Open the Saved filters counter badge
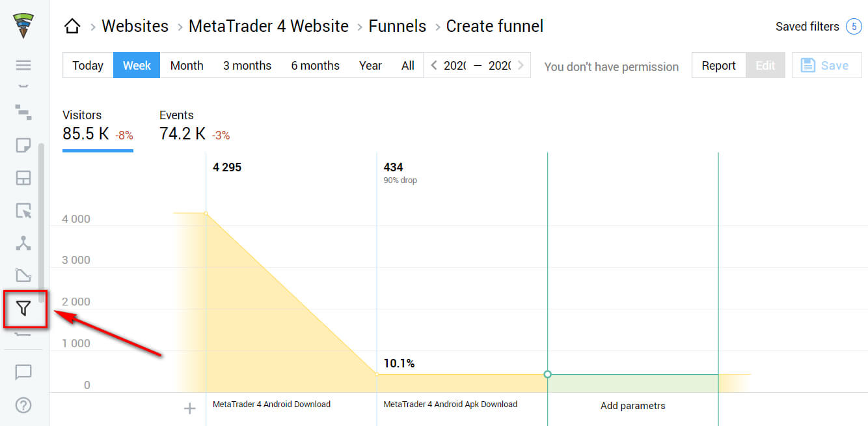Screen dimensions: 868x426 click(853, 27)
